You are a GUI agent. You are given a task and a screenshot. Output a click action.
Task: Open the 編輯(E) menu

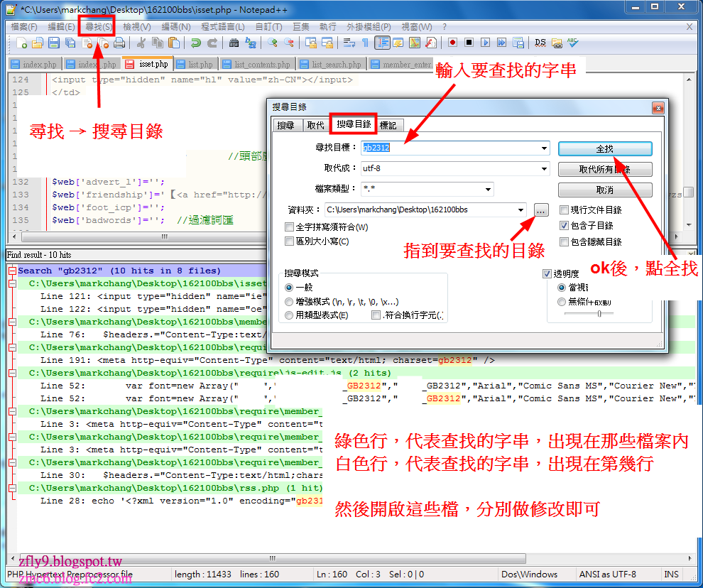[61, 27]
